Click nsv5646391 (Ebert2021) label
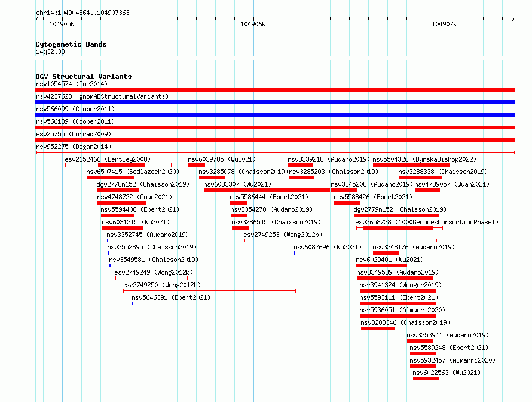The height and width of the screenshot is (402, 532). (x=171, y=297)
